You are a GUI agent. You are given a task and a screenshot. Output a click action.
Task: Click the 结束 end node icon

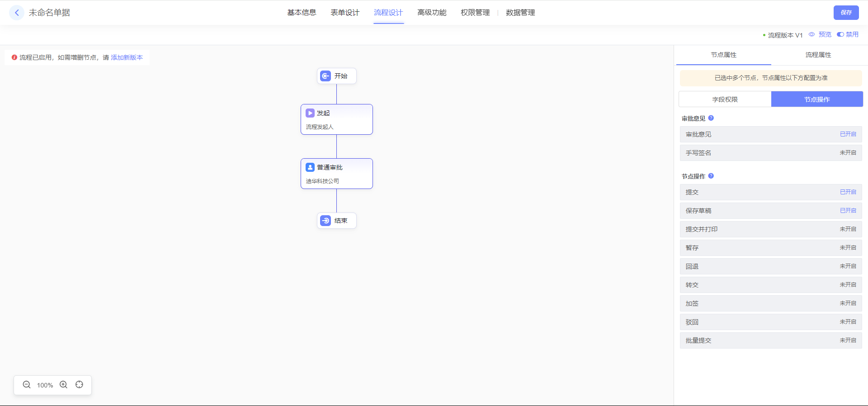pyautogui.click(x=325, y=221)
